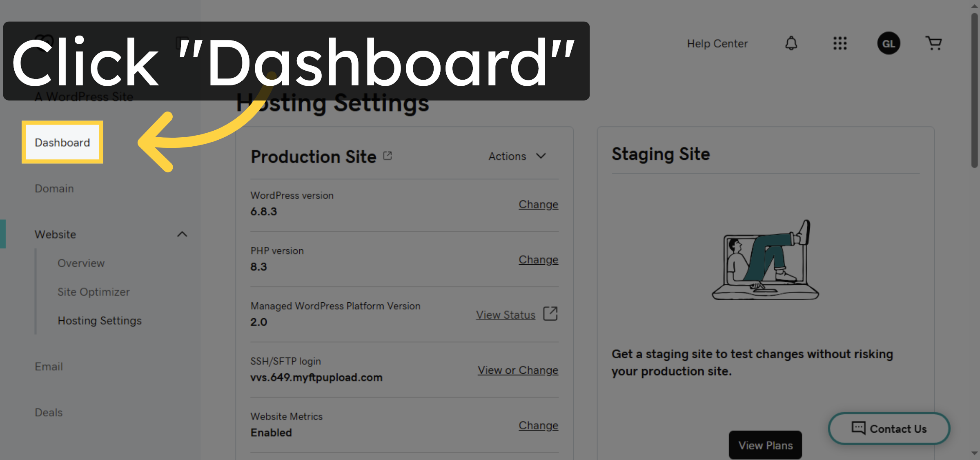The height and width of the screenshot is (460, 980).
Task: View or Change the SSH/SFTP login
Action: click(517, 370)
